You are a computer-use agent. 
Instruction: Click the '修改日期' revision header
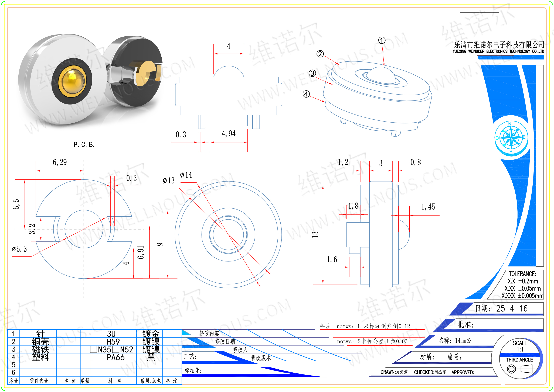[225, 342]
